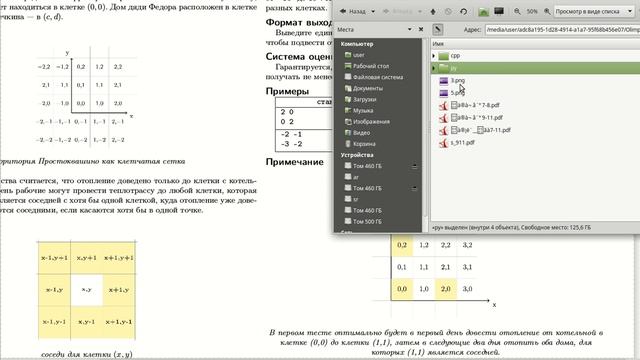Click the 3.png image thumbnail icon
This screenshot has width=640, height=360.
click(x=444, y=81)
